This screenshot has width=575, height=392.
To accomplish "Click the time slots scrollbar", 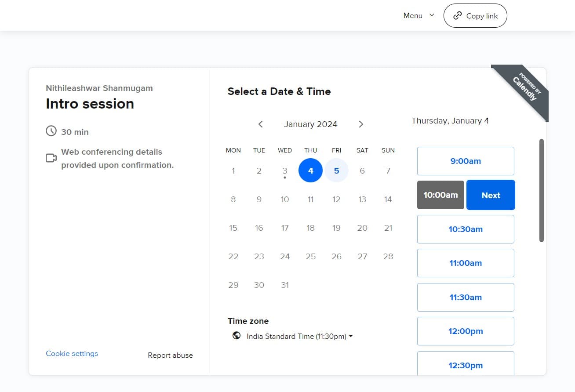I will 542,190.
